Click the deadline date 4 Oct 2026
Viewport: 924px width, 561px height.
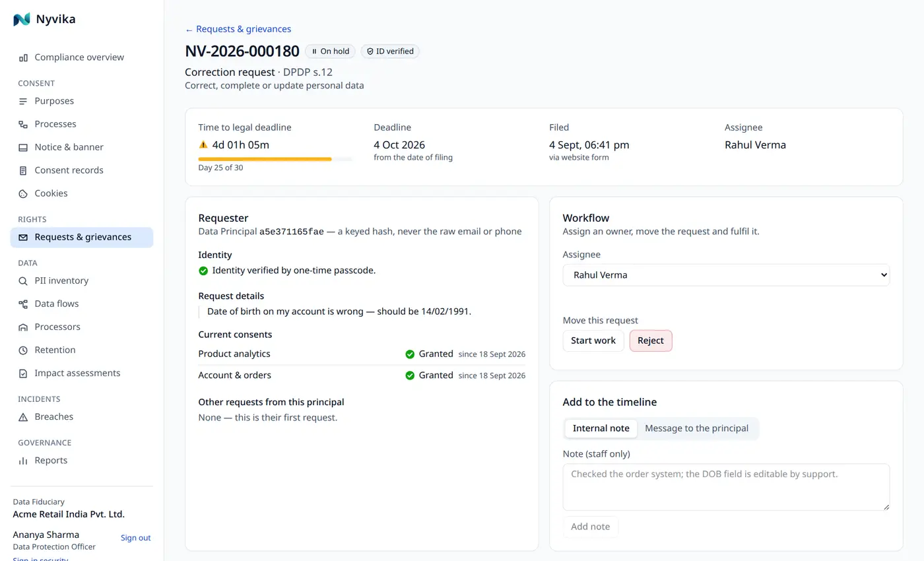[399, 145]
